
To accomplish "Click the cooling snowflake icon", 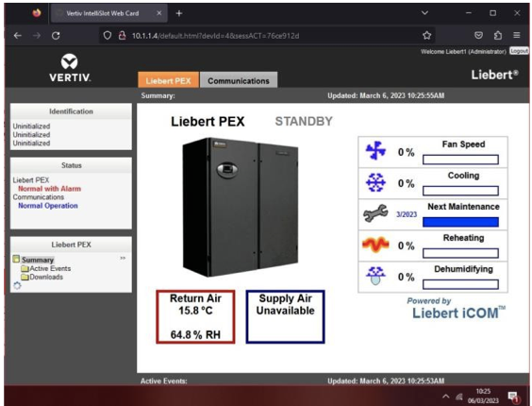I will (x=375, y=182).
